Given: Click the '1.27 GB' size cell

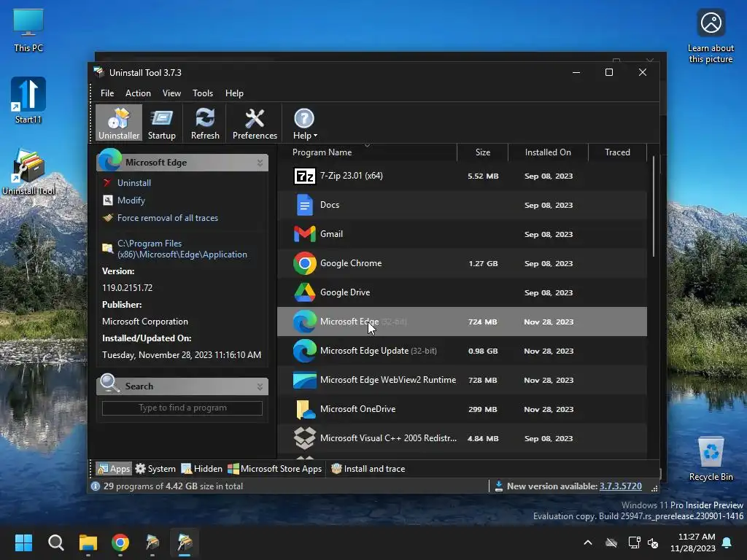Looking at the screenshot, I should pos(483,263).
